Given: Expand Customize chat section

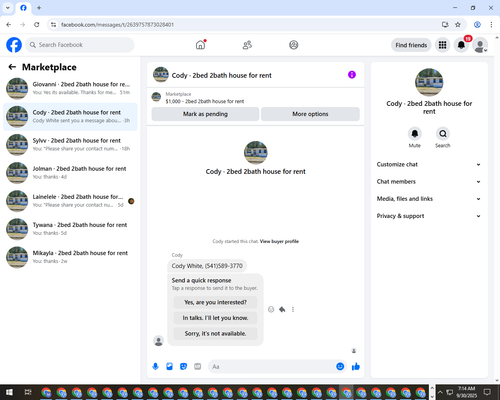Looking at the screenshot, I should [429, 164].
